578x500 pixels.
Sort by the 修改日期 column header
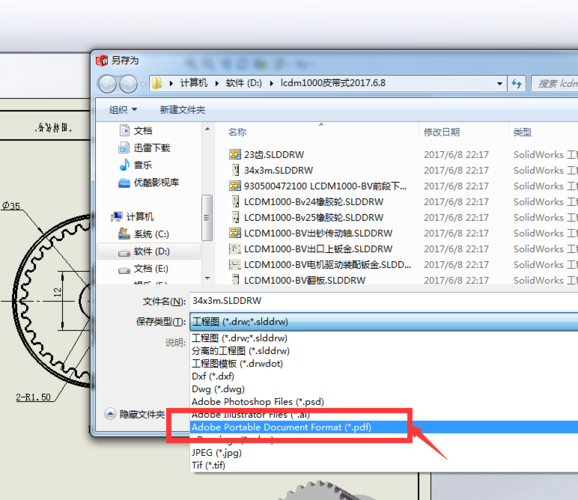coord(442,132)
